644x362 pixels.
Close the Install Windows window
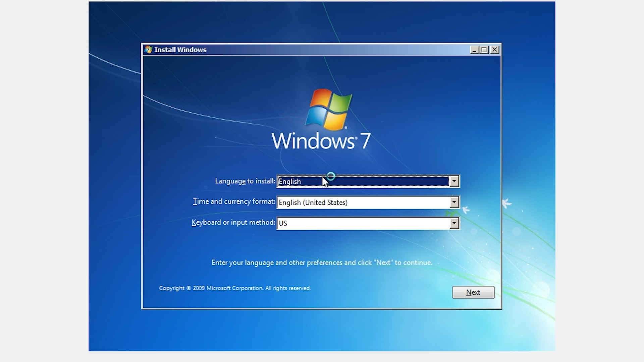(495, 50)
